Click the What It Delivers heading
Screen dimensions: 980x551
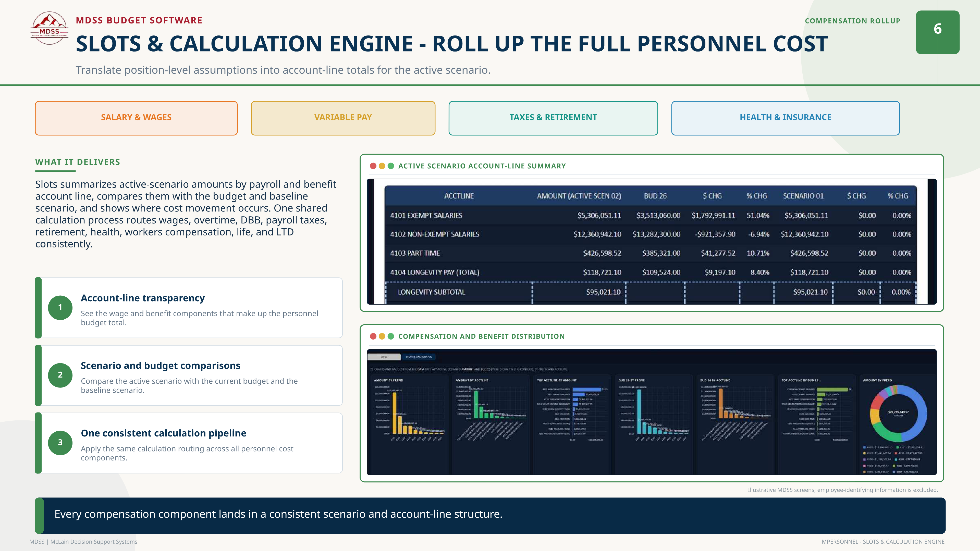pyautogui.click(x=78, y=162)
